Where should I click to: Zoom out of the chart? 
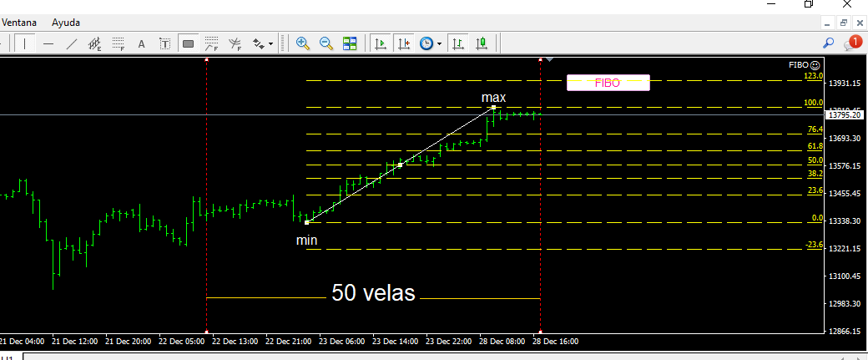(326, 43)
